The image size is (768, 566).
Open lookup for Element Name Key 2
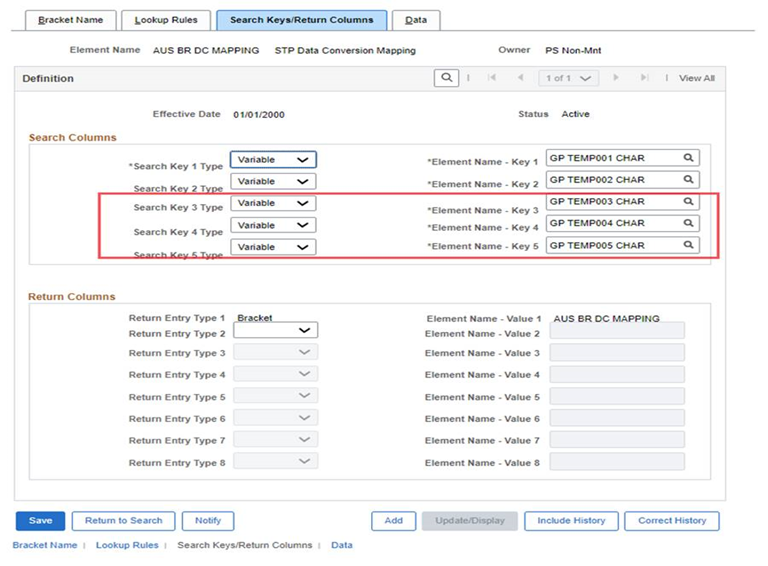point(688,180)
